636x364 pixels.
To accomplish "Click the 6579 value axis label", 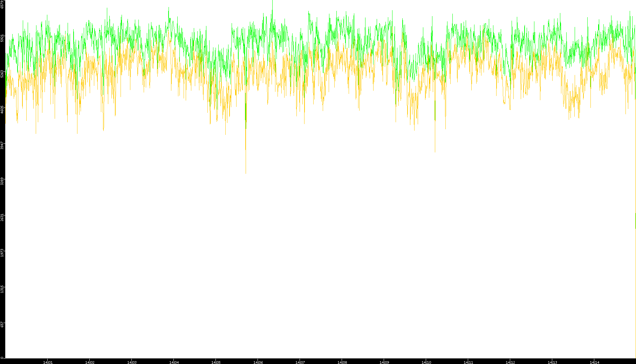I will (x=2, y=4).
